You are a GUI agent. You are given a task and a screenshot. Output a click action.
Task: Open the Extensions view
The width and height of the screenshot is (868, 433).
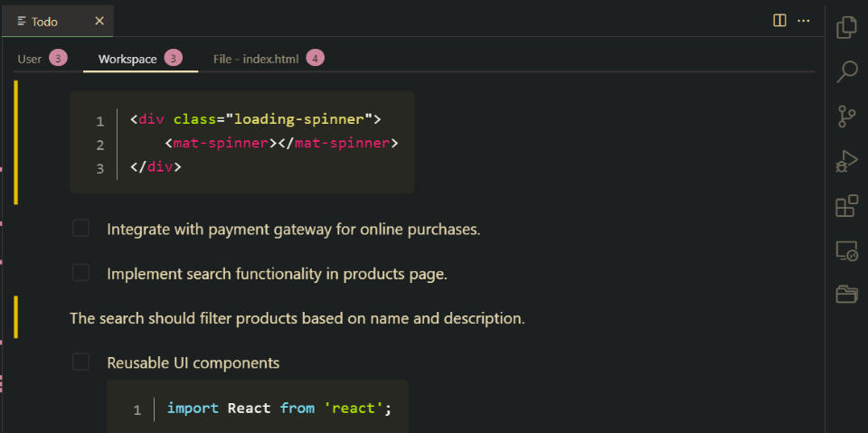846,206
